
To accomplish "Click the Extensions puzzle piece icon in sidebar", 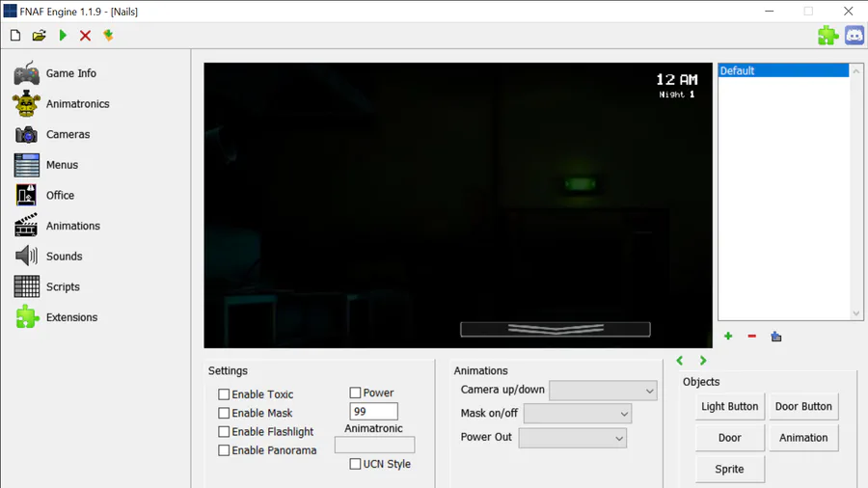I will click(x=27, y=317).
